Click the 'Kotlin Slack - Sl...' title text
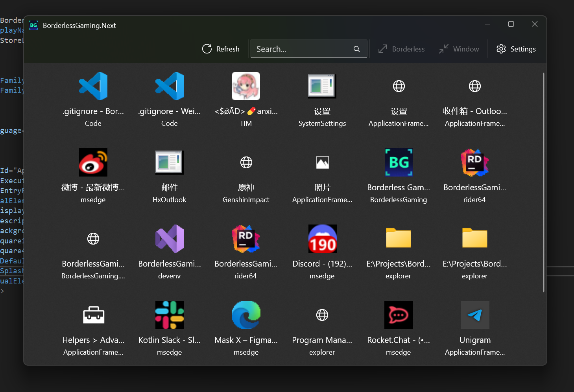 coord(170,340)
